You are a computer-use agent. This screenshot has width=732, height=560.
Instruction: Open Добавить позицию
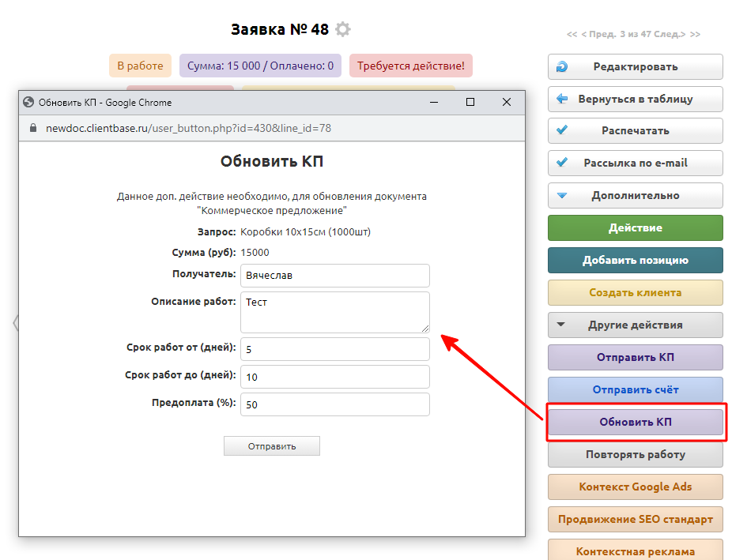click(x=635, y=260)
